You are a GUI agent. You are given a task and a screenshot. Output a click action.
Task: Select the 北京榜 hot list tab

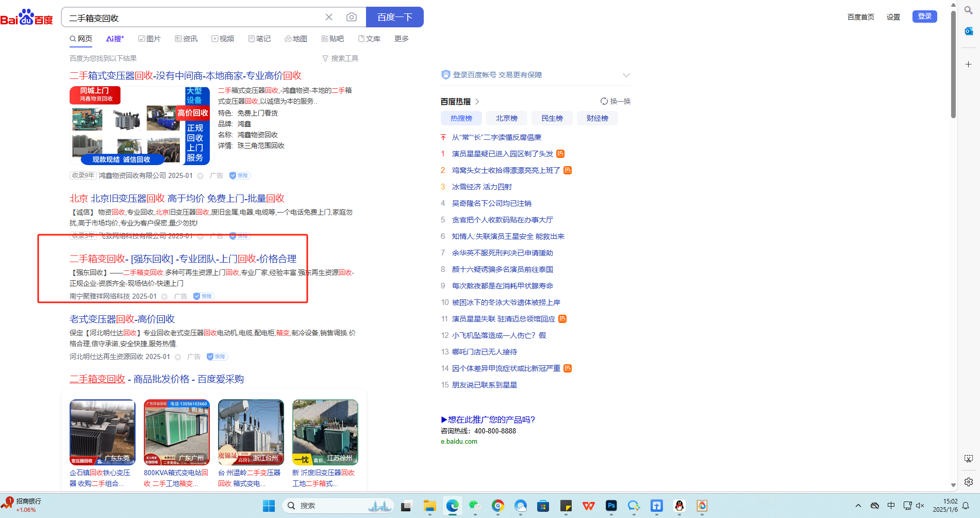pyautogui.click(x=506, y=118)
